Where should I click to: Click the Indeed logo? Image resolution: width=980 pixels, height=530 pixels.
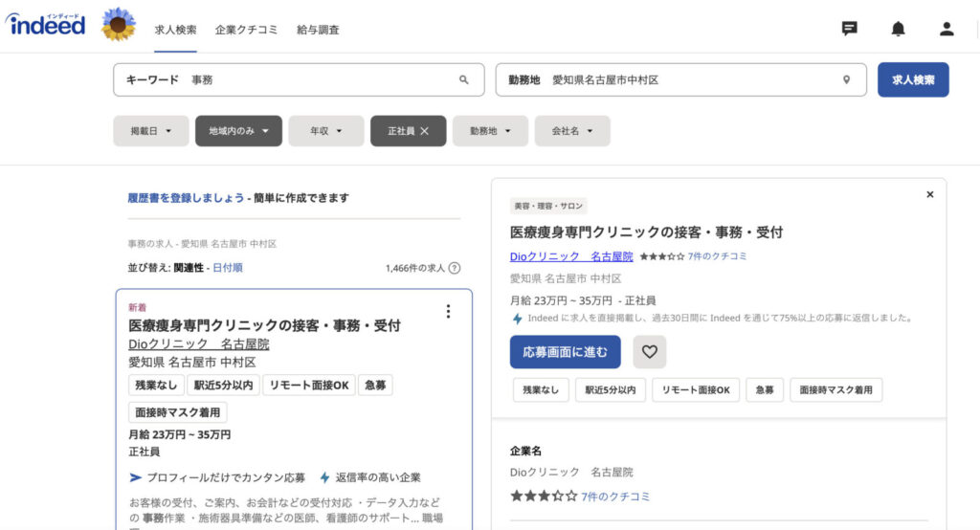pos(45,24)
